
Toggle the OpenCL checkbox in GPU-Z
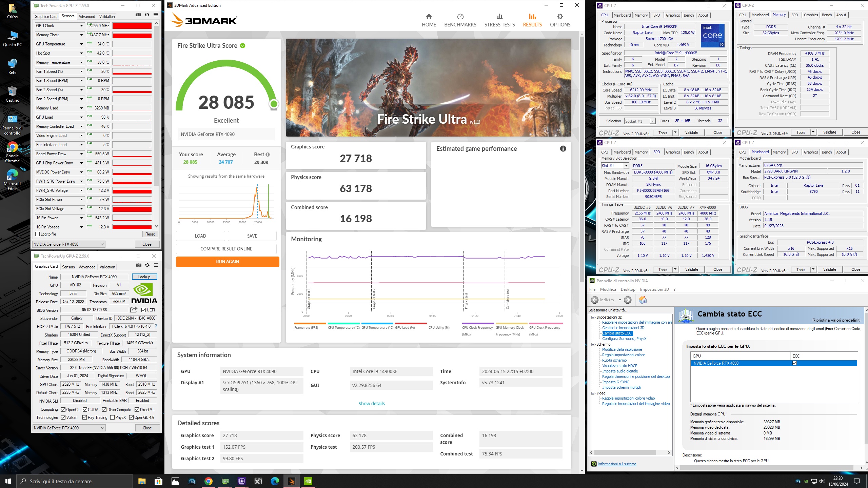[63, 410]
